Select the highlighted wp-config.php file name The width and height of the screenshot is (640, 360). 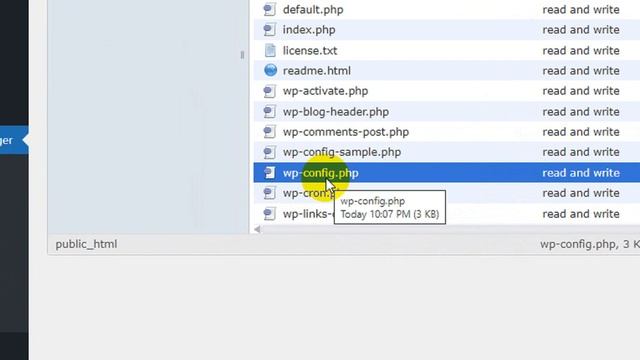[x=321, y=173]
